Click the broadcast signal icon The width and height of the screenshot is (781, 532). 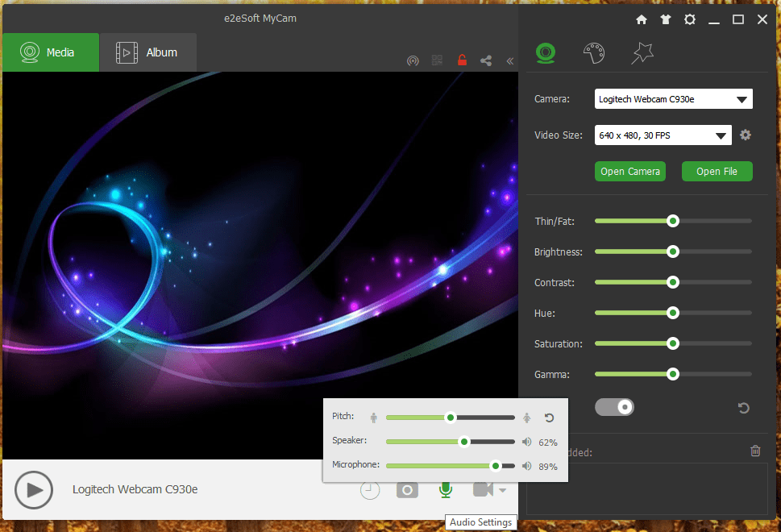click(x=413, y=60)
